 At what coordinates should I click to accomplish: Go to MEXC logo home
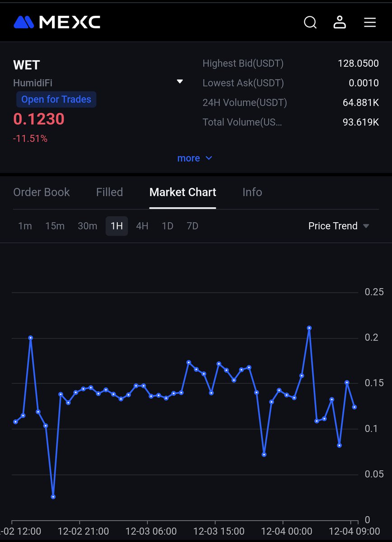(x=57, y=22)
